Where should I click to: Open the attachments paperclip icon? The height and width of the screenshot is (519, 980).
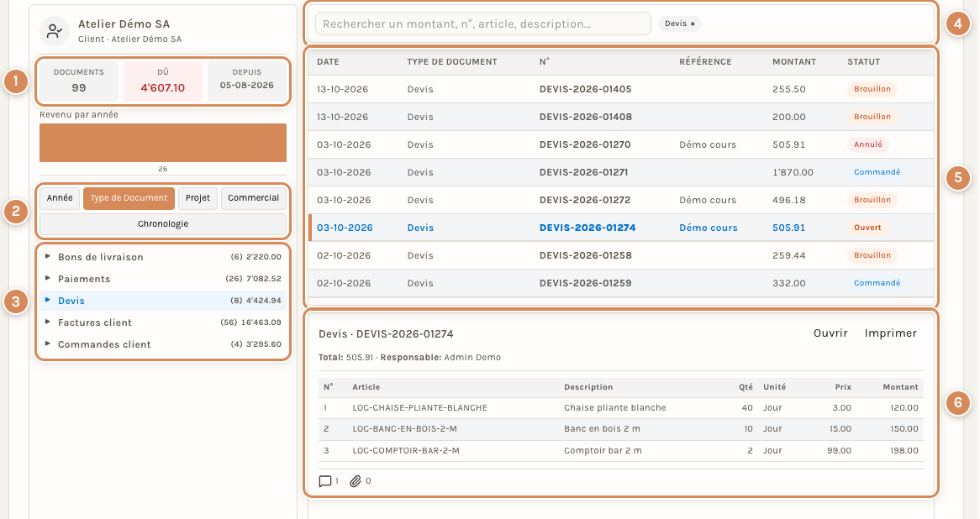(x=356, y=481)
